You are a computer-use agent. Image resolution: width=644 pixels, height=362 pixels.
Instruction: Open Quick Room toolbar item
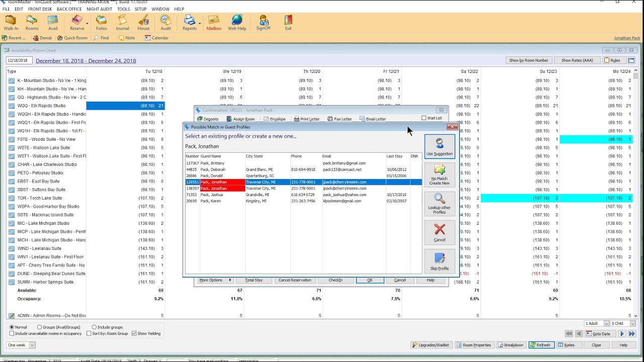(x=72, y=38)
